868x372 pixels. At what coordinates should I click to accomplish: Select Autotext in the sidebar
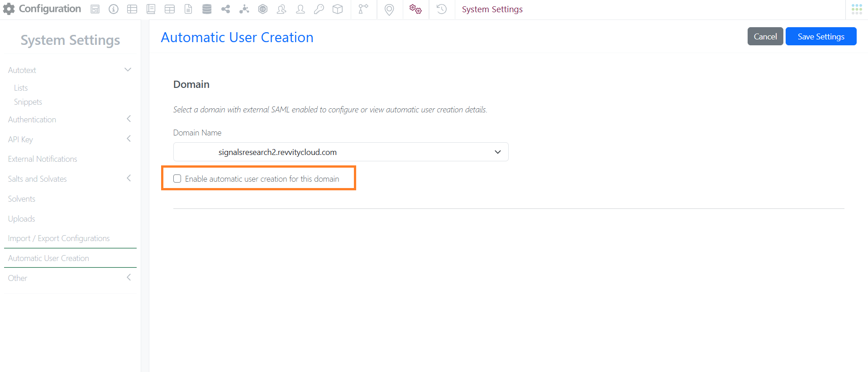click(x=22, y=70)
